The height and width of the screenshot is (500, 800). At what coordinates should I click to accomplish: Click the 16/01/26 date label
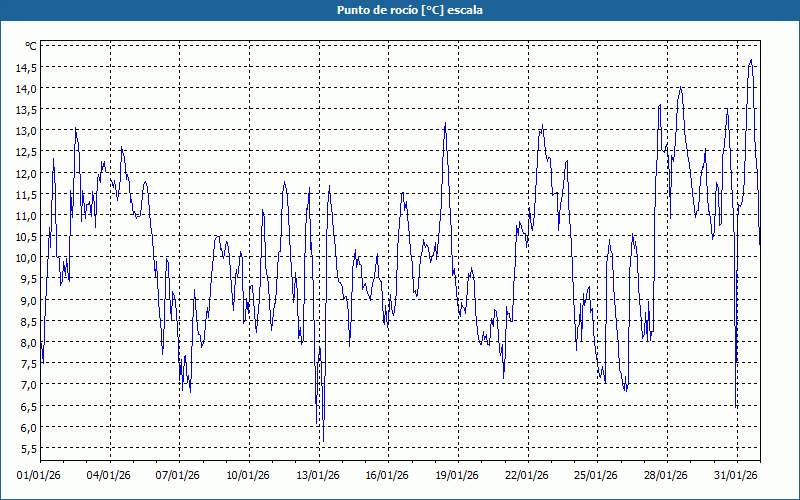pos(387,476)
